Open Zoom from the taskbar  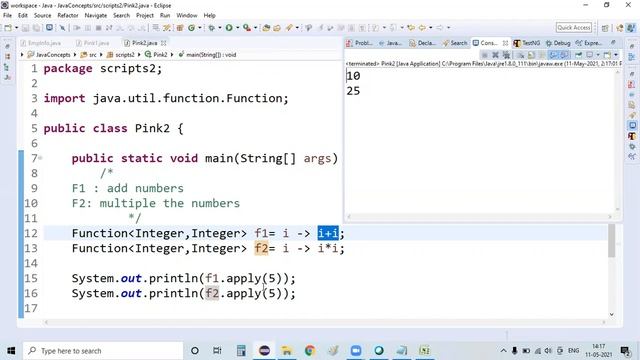(356, 351)
